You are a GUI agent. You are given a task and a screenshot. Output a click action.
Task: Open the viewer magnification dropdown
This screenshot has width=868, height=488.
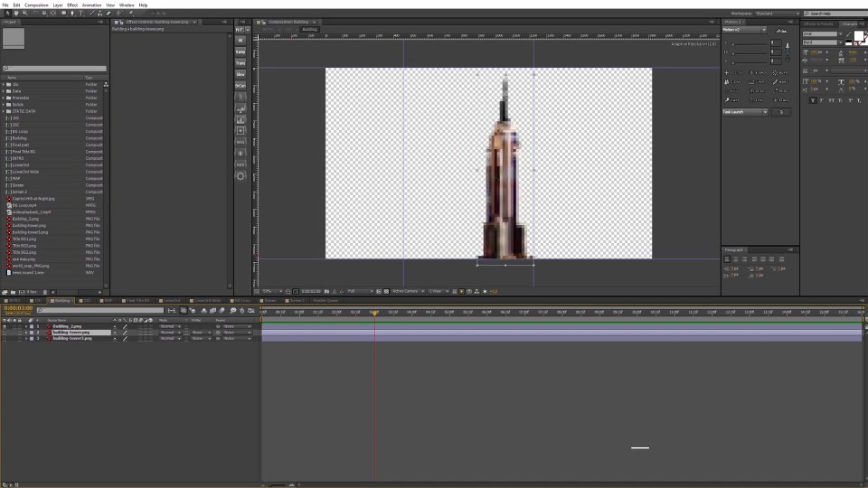coord(272,291)
